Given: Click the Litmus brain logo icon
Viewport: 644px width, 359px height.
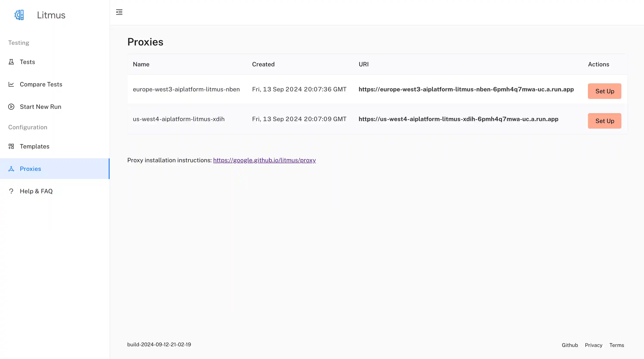Looking at the screenshot, I should point(19,15).
